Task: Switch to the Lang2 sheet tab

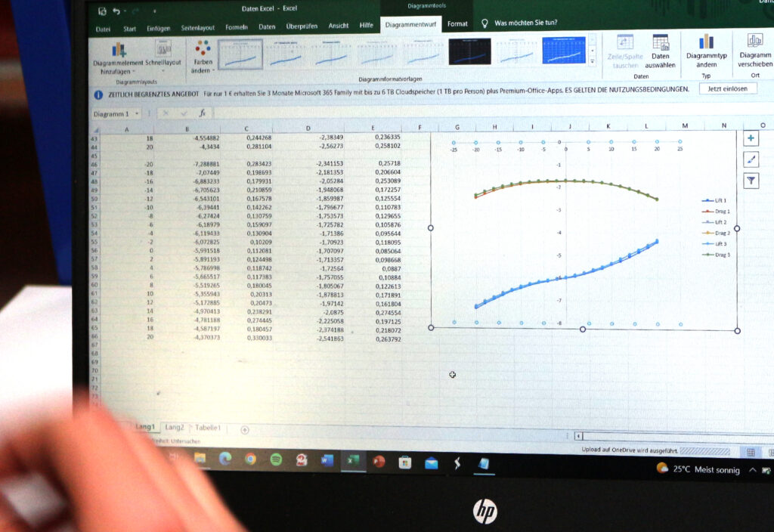Action: click(175, 428)
